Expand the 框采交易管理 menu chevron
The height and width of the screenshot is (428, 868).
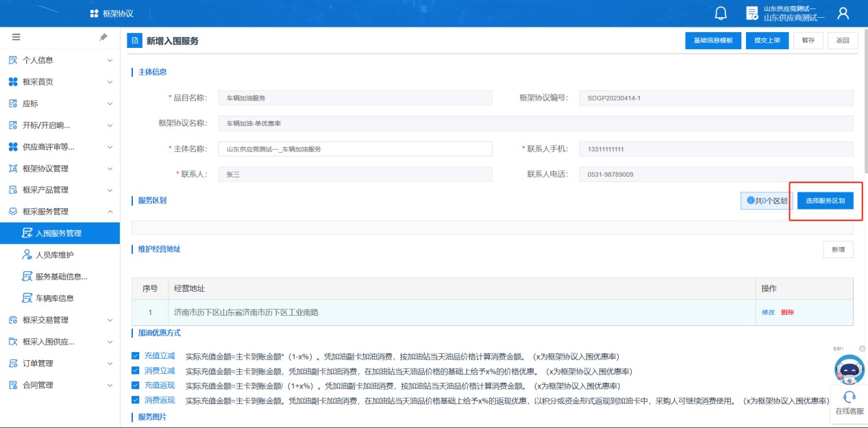[110, 320]
